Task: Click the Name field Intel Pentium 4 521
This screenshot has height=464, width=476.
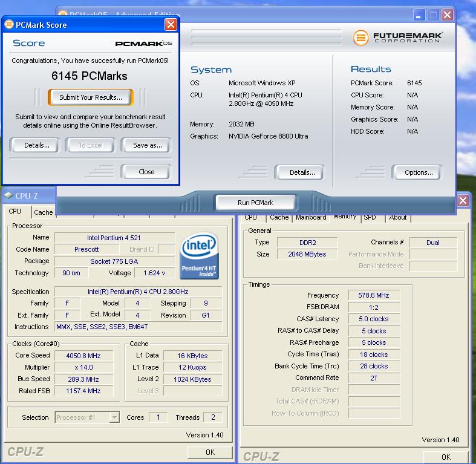Action: [x=114, y=238]
